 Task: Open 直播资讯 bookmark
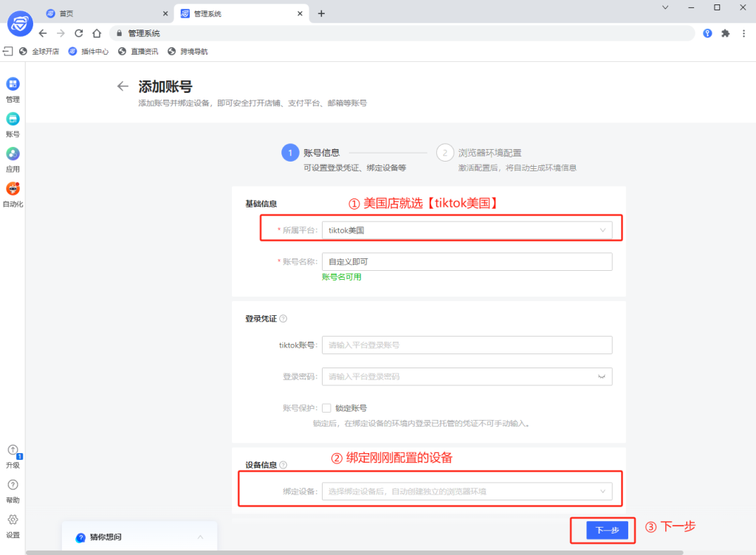click(x=138, y=52)
